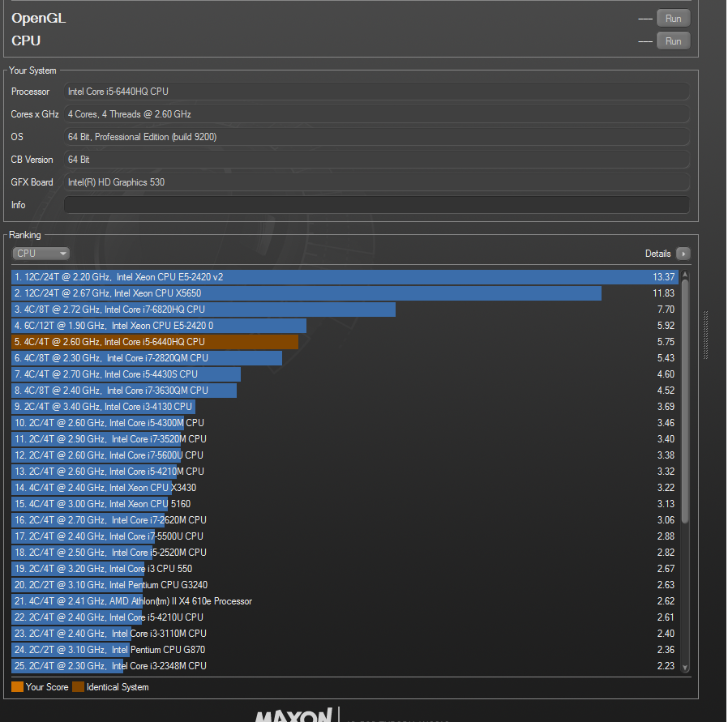Click the scroll down arrow in ranking list
728x726 pixels.
pos(685,667)
